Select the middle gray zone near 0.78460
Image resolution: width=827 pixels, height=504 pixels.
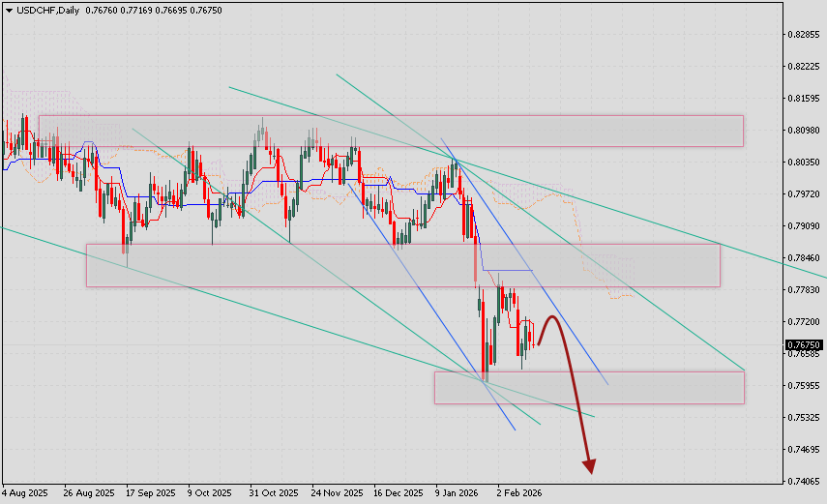point(402,264)
